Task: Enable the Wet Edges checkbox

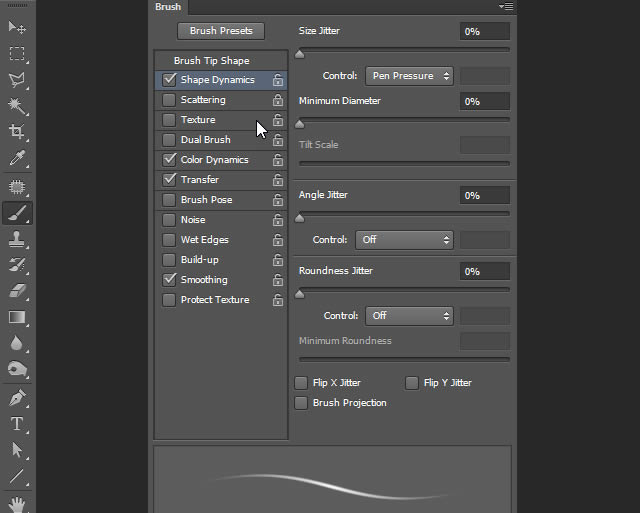Action: pyautogui.click(x=169, y=240)
